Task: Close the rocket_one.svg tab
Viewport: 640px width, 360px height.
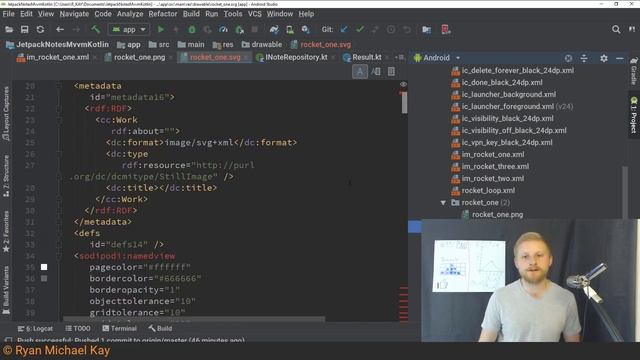Action: pyautogui.click(x=246, y=58)
